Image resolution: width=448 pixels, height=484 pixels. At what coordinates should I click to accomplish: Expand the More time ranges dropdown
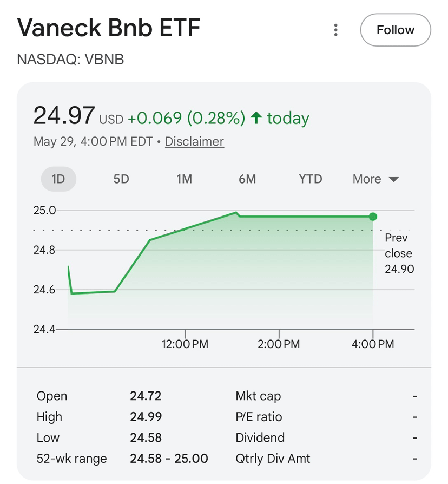[x=375, y=179]
